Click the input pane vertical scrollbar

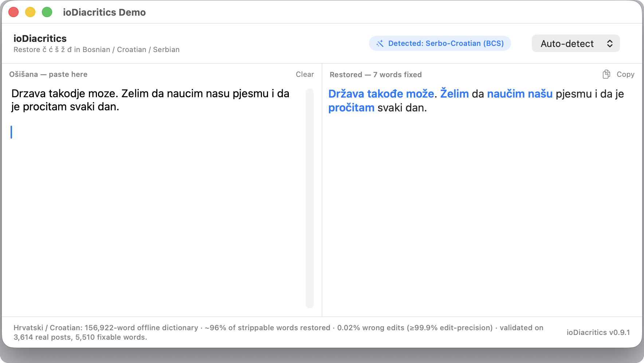point(310,198)
